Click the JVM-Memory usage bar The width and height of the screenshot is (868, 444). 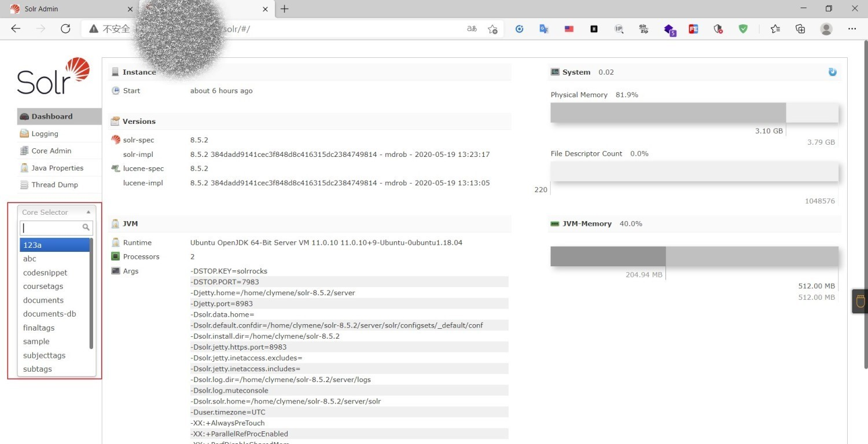point(694,256)
